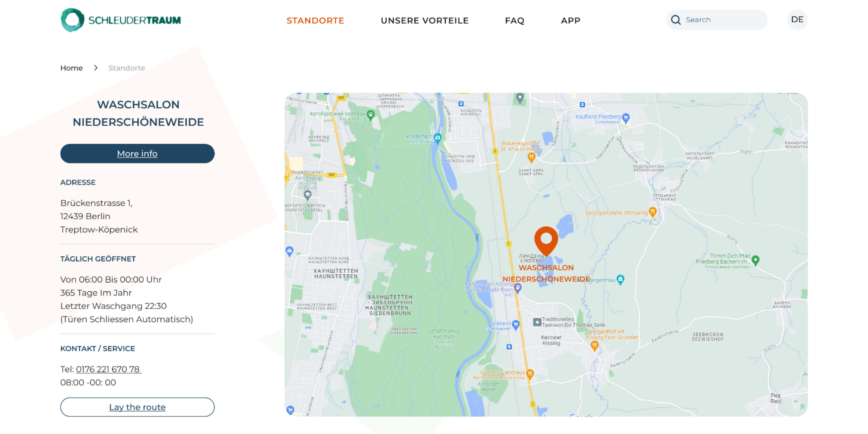This screenshot has height=434, width=868.
Task: Click the Universität Augsburg graduation cap marker
Action: point(307,195)
